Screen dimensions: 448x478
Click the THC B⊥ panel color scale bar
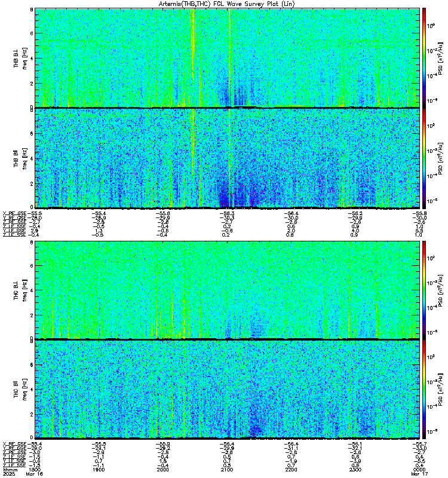pyautogui.click(x=424, y=290)
